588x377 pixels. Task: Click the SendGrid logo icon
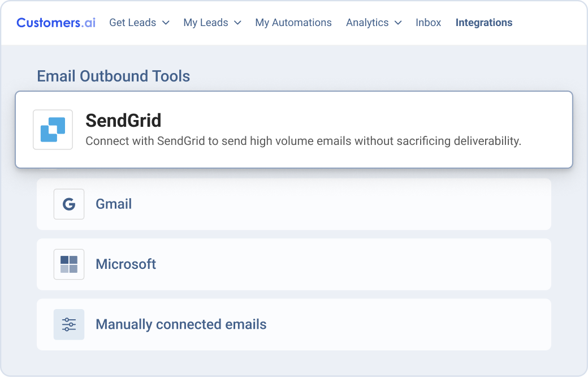click(53, 130)
